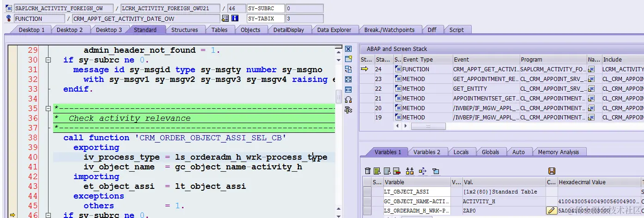
Task: Click the second table icon in the variables toolbar
Action: [387, 171]
